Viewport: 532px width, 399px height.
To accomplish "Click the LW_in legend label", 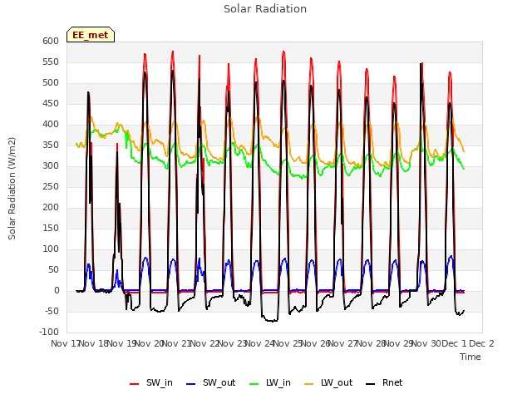I will click(278, 382).
